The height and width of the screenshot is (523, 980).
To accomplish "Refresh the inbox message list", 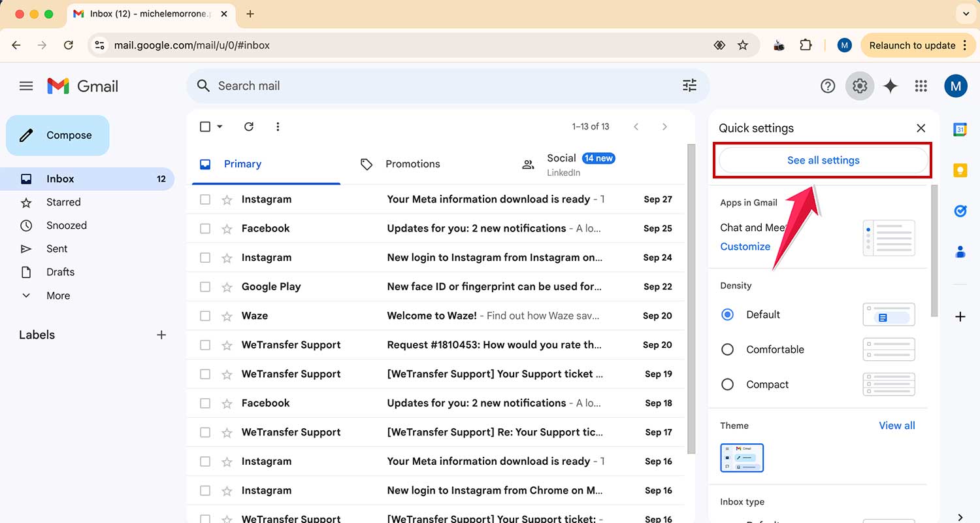I will 248,127.
